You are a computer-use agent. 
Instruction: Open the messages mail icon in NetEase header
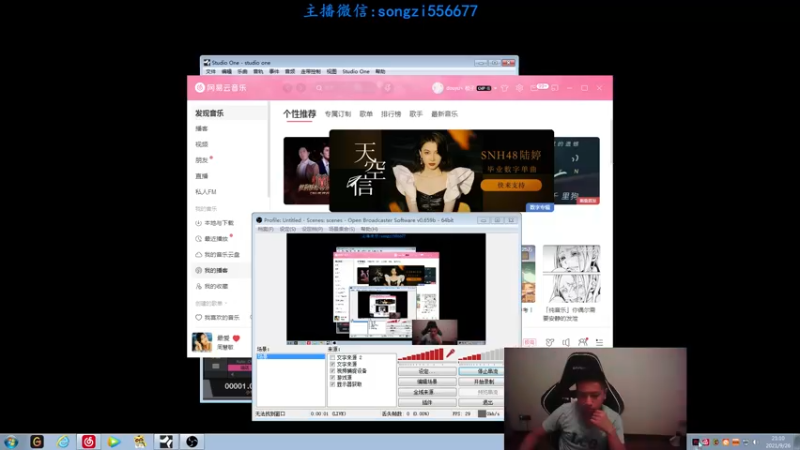(534, 88)
